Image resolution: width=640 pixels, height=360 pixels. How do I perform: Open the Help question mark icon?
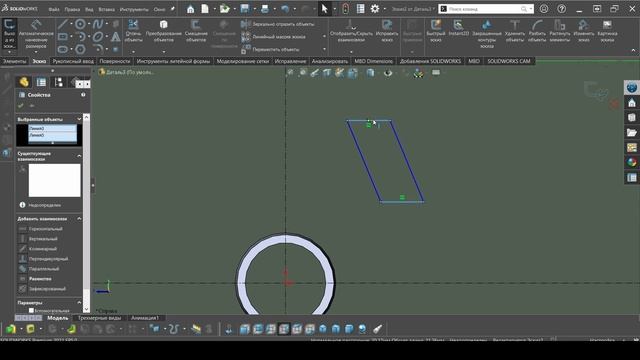click(x=562, y=9)
